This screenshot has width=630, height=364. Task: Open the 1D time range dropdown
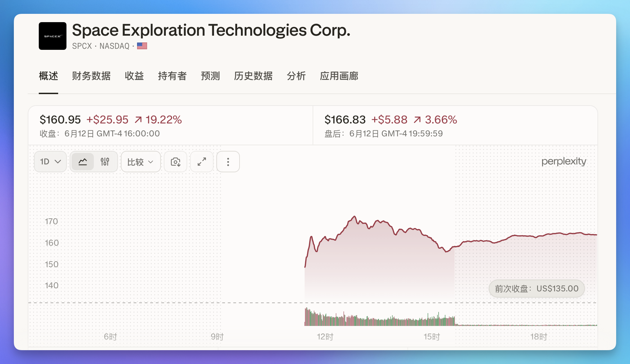point(50,162)
